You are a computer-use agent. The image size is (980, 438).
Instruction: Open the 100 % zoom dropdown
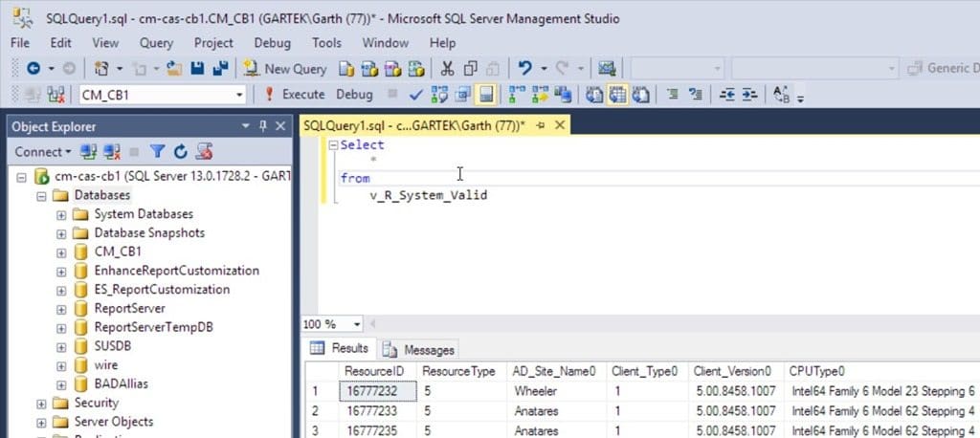tap(358, 324)
